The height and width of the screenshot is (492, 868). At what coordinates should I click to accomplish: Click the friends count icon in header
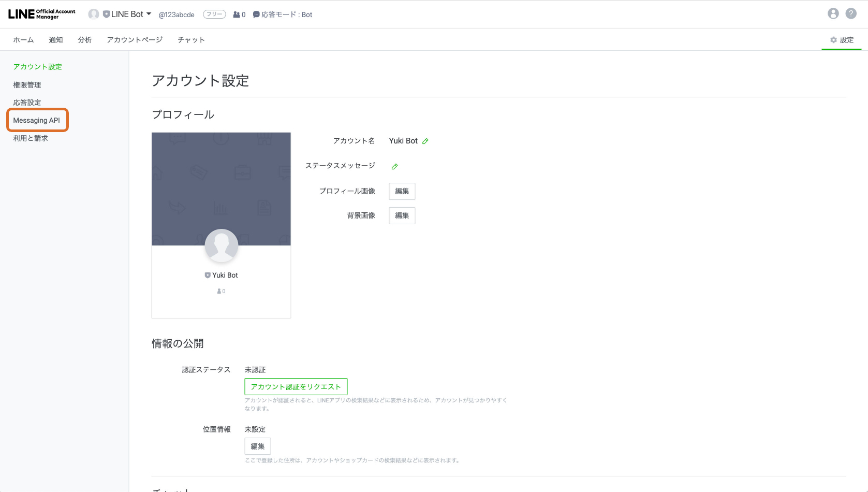pos(239,15)
